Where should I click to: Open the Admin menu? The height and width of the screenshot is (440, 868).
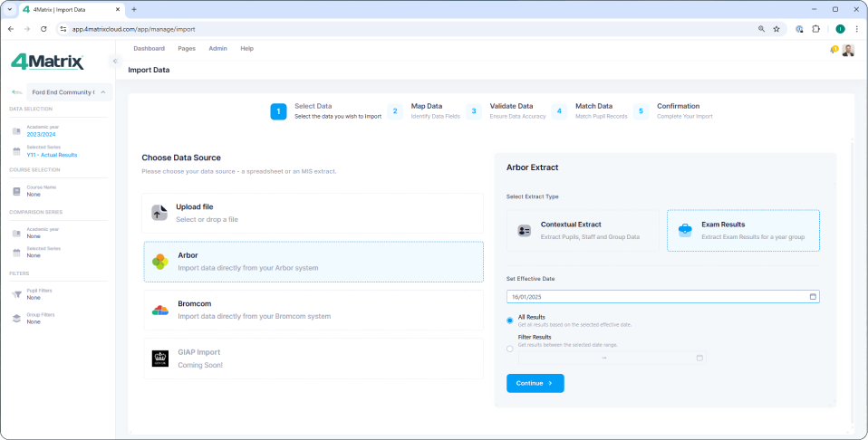pos(217,48)
